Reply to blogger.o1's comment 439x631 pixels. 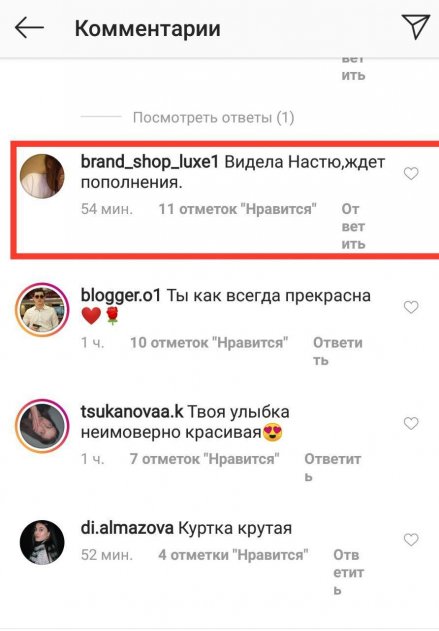tap(338, 351)
